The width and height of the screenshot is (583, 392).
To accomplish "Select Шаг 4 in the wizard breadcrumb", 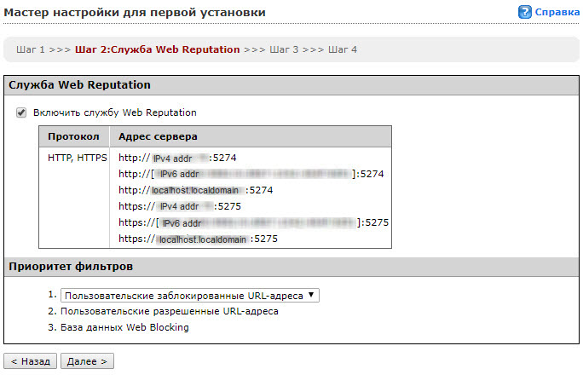I will 343,49.
